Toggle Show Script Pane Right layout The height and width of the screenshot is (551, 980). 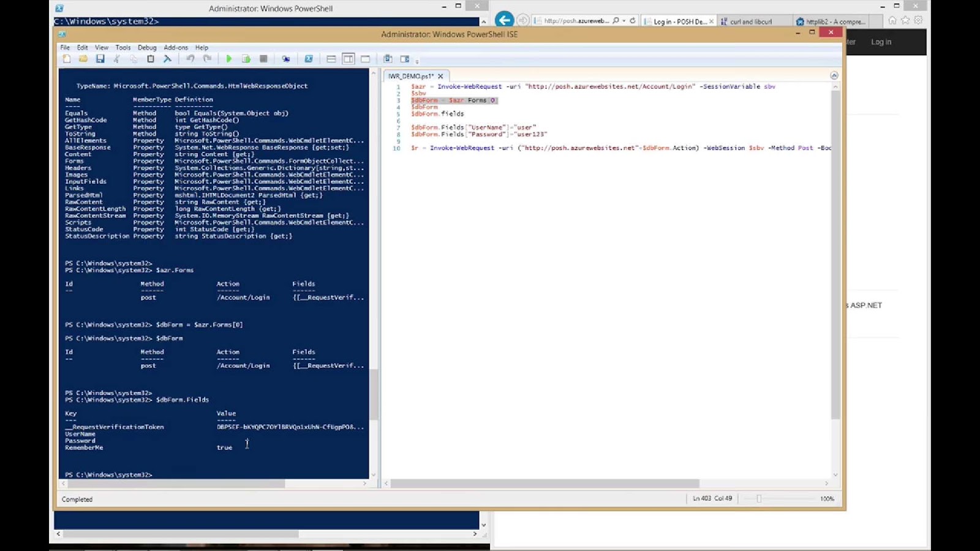click(348, 59)
